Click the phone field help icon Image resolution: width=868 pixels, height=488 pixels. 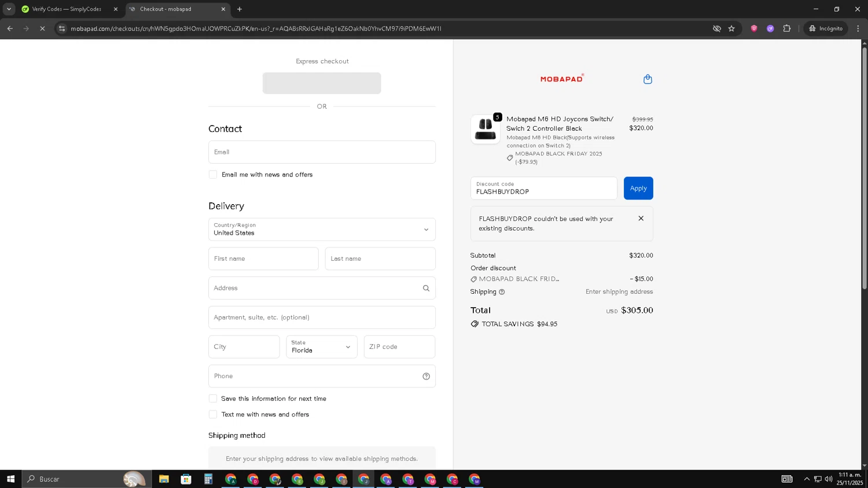coord(426,376)
